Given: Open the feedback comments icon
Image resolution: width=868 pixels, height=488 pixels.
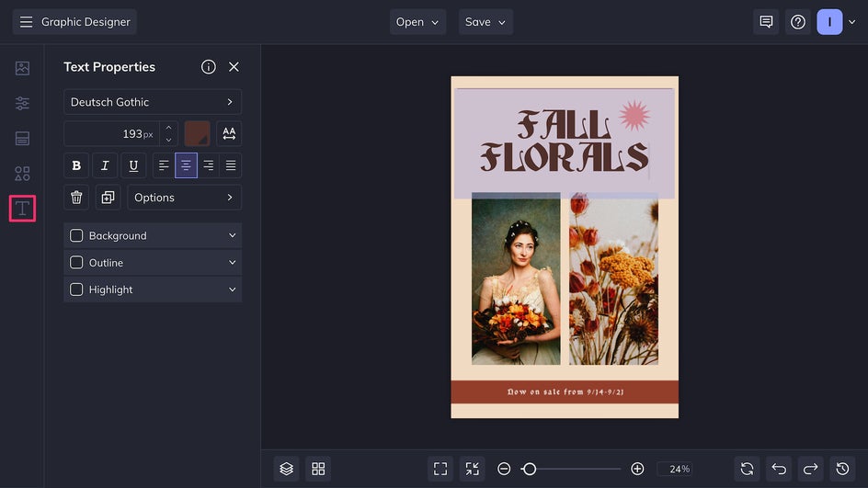Looking at the screenshot, I should point(766,21).
